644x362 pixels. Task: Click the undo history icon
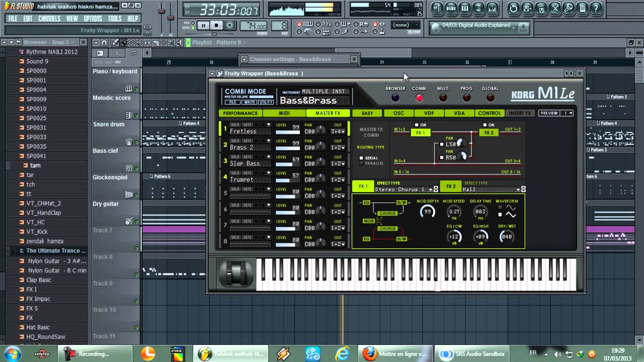pyautogui.click(x=513, y=9)
